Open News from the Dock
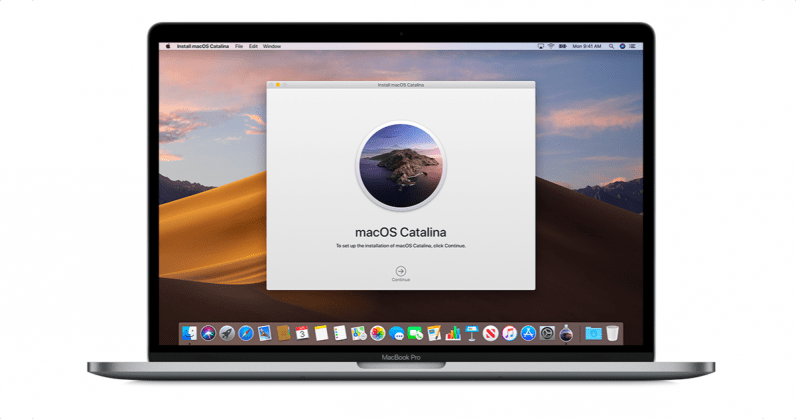The width and height of the screenshot is (796, 419). coord(490,333)
